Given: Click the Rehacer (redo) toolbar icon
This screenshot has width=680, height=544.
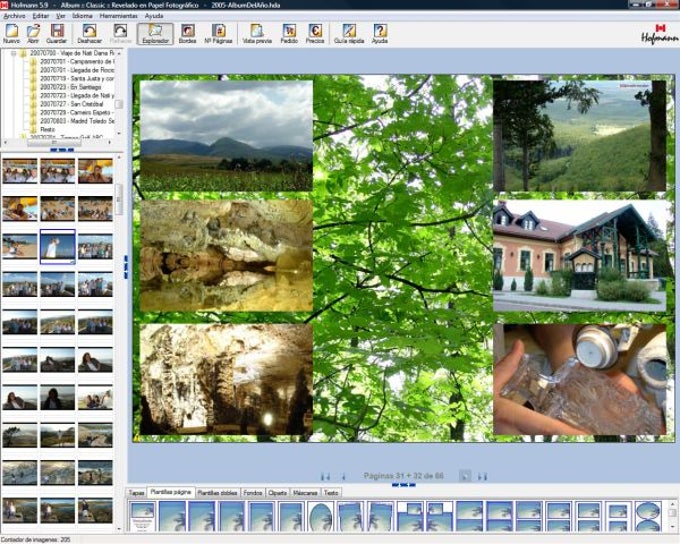Looking at the screenshot, I should click(x=120, y=34).
